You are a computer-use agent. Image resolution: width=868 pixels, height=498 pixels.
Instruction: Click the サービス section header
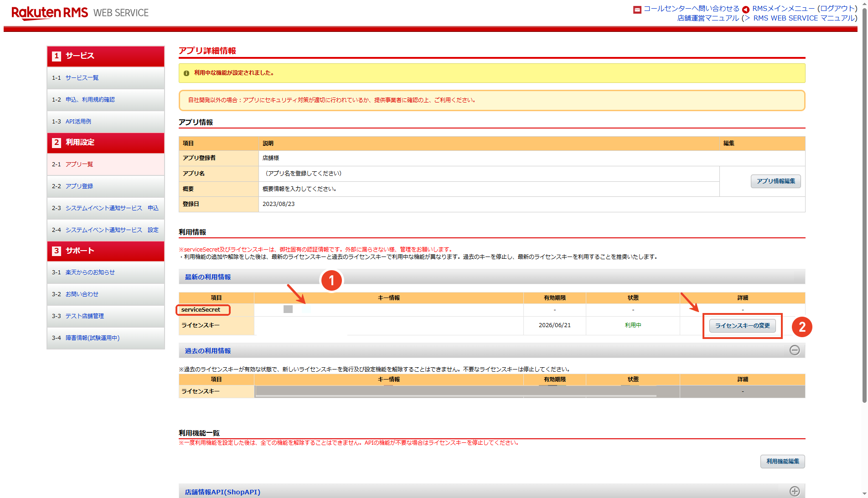(x=106, y=56)
